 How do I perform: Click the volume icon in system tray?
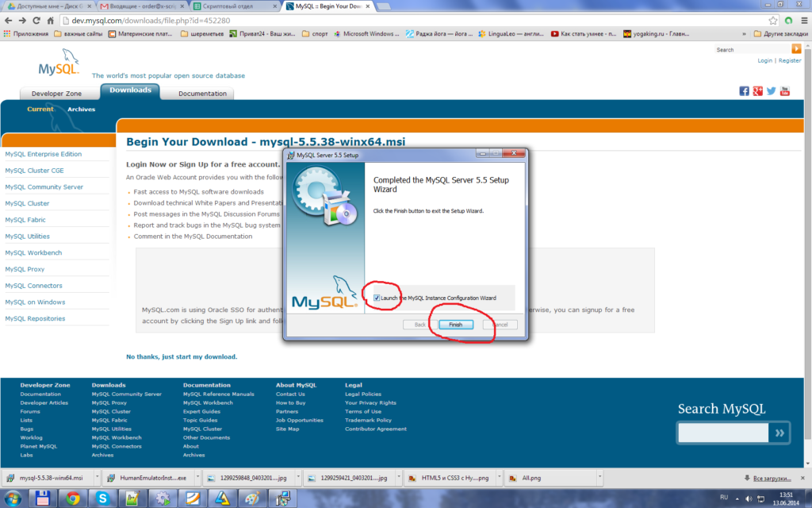coord(748,498)
